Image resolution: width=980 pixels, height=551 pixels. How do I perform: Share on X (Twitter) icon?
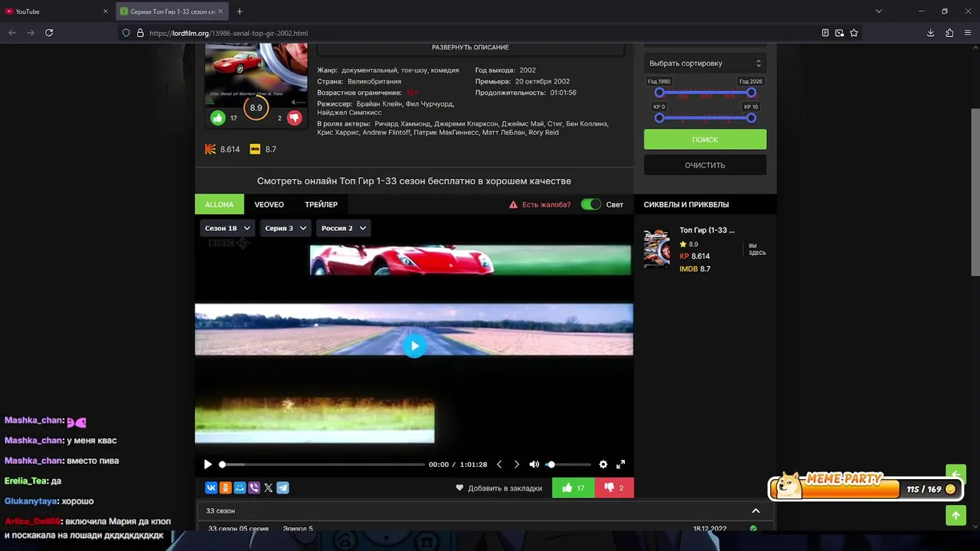(x=268, y=487)
